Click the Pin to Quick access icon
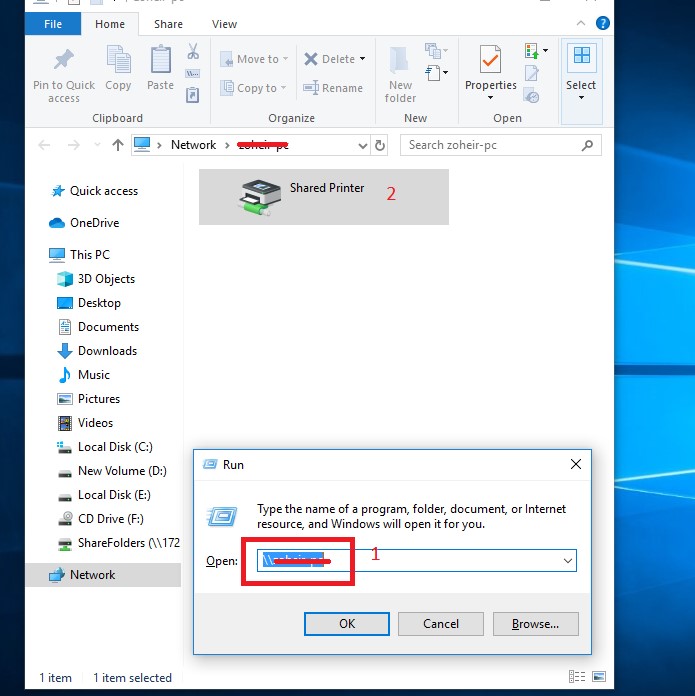 tap(63, 61)
